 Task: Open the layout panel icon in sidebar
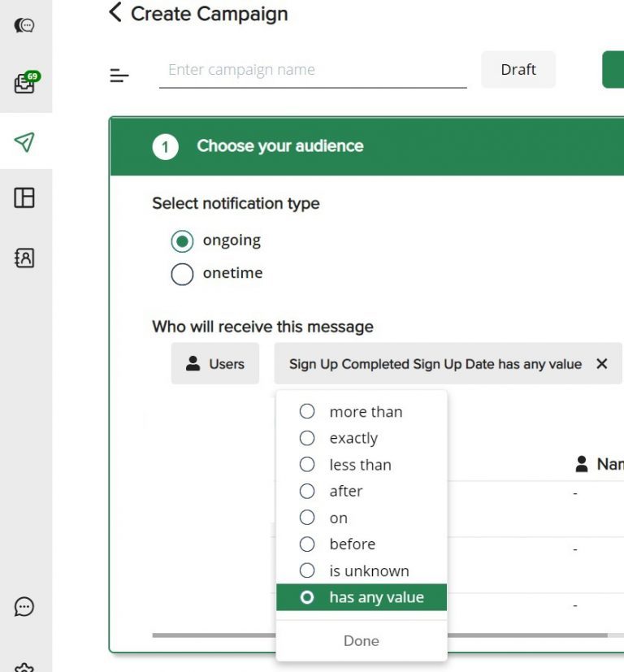coord(25,197)
